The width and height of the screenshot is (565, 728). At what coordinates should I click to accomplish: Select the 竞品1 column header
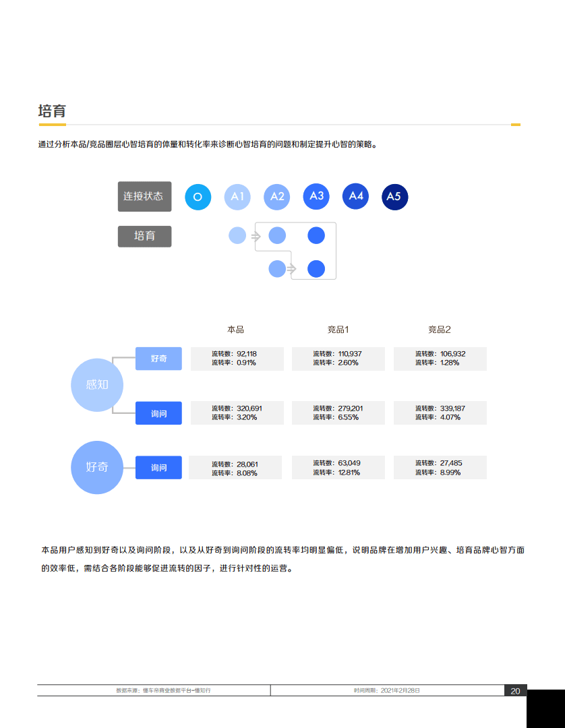(338, 330)
